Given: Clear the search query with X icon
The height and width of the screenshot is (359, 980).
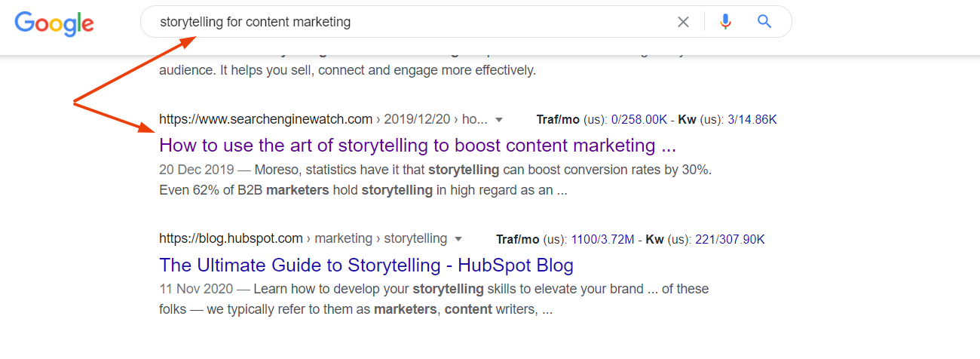Looking at the screenshot, I should [683, 22].
